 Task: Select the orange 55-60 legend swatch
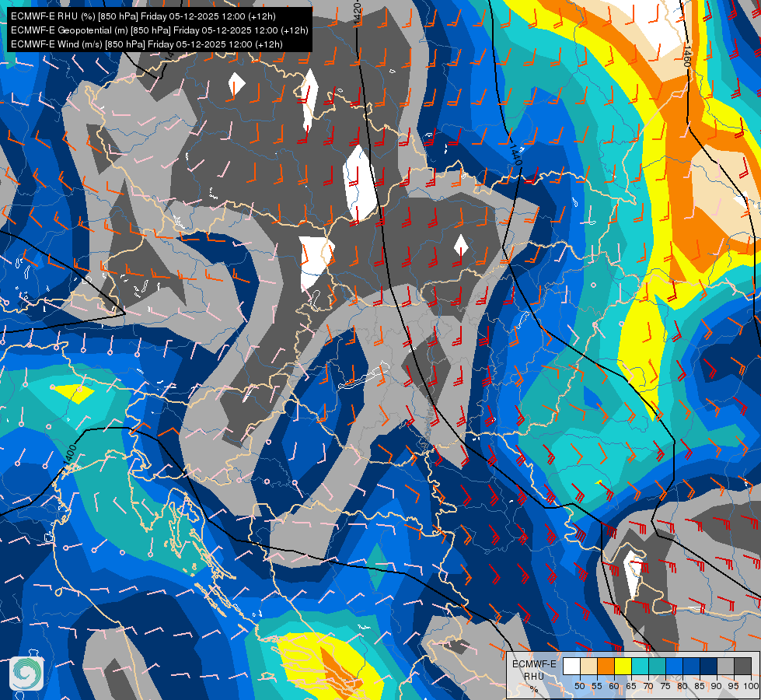(606, 666)
